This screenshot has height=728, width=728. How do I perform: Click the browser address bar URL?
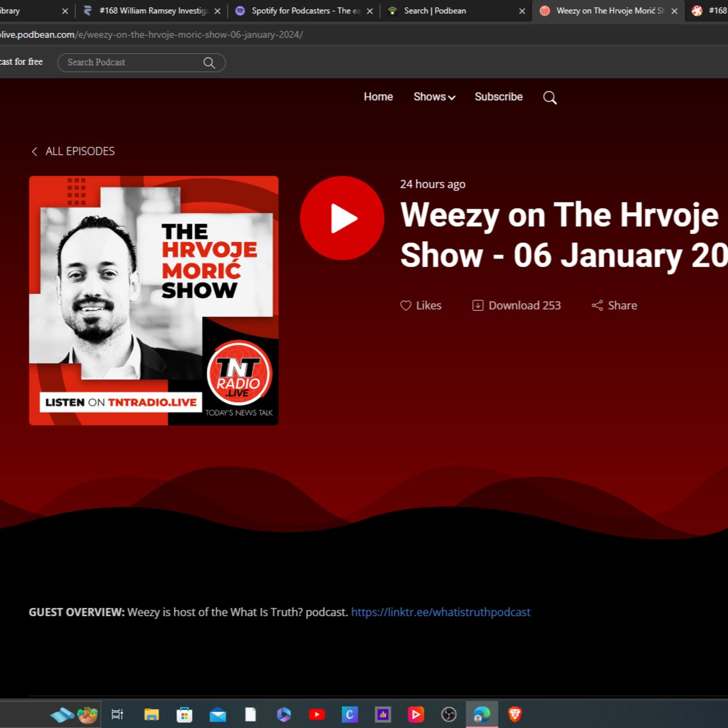(151, 34)
